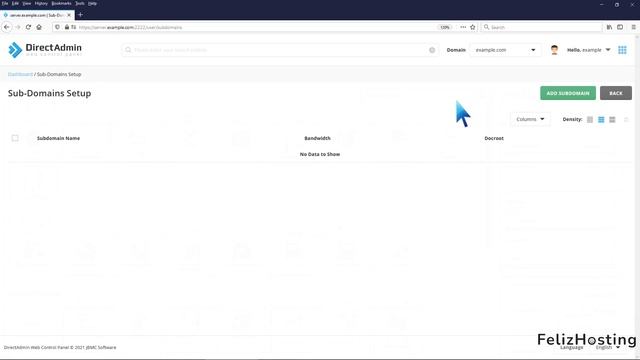Select the large density icon

click(x=612, y=119)
